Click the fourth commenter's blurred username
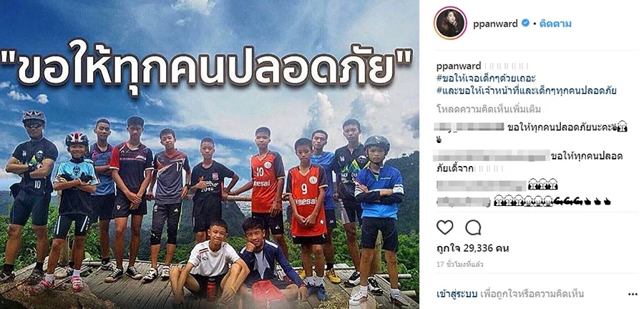The height and width of the screenshot is (309, 644). pyautogui.click(x=463, y=201)
